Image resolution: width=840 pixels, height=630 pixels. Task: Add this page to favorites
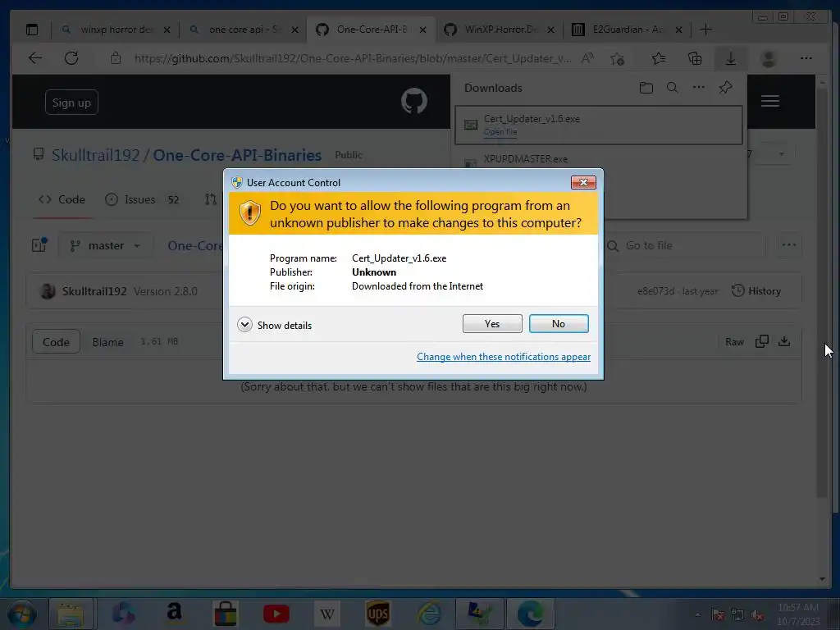point(617,58)
